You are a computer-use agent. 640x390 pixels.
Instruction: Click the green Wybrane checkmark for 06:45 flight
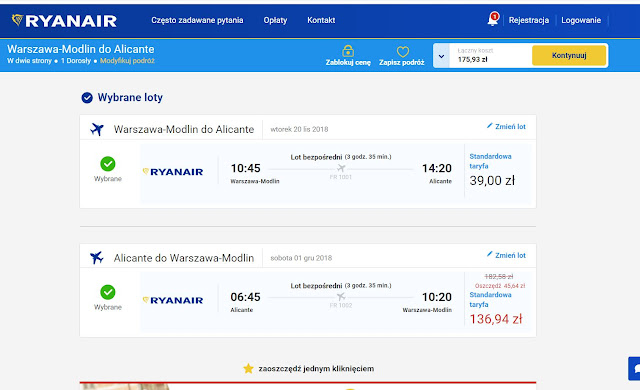(x=108, y=292)
